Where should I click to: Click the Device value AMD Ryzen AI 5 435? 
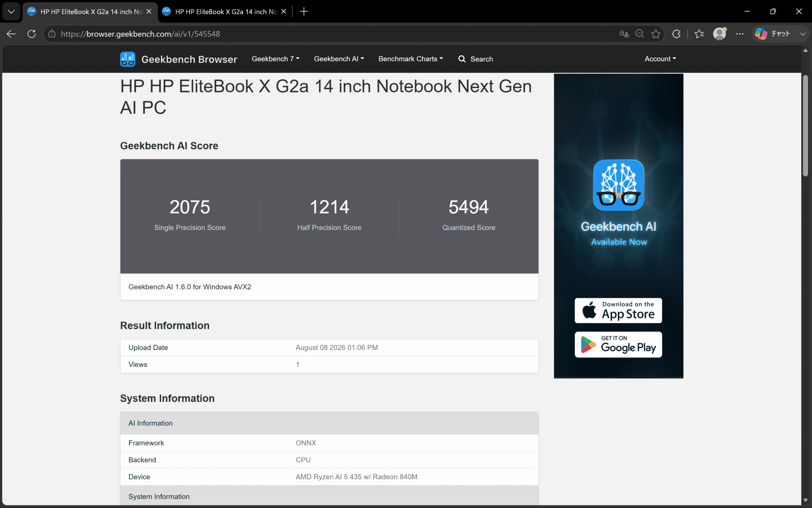(x=356, y=477)
